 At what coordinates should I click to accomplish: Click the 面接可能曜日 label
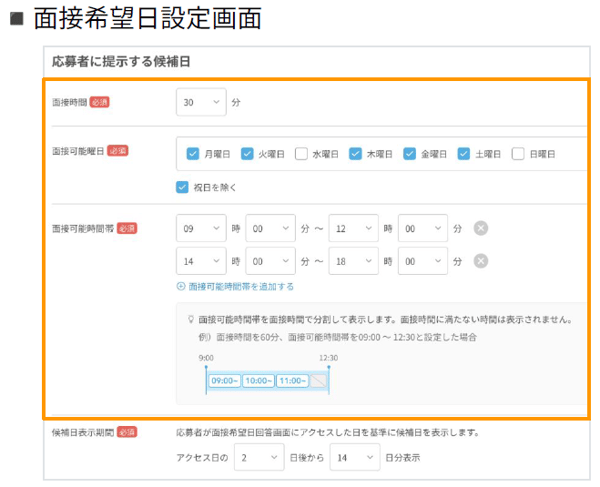[x=78, y=151]
